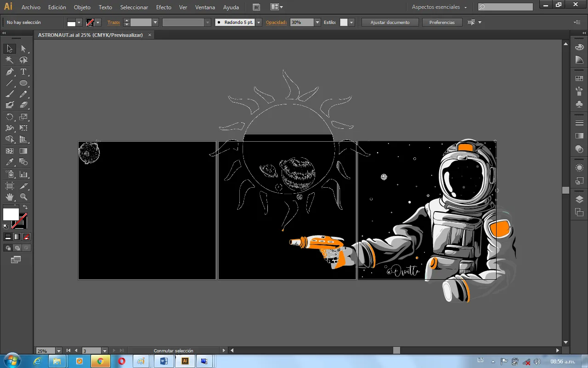Select the Pencil tool
588x368 pixels.
coord(23,94)
